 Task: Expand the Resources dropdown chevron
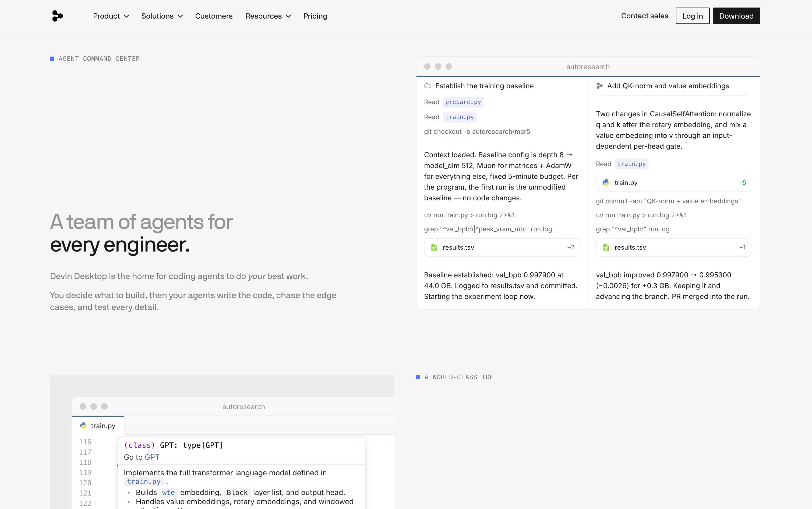(x=288, y=16)
